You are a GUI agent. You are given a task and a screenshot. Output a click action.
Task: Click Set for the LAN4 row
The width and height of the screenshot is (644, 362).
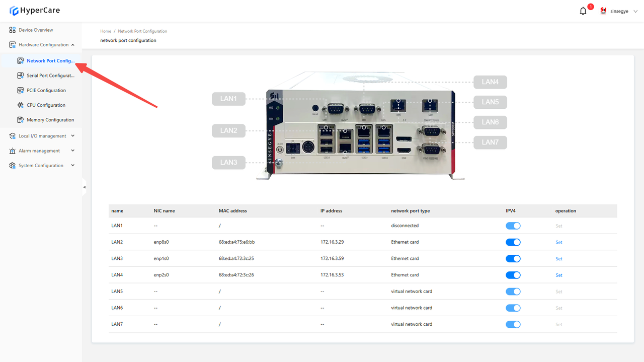point(558,275)
